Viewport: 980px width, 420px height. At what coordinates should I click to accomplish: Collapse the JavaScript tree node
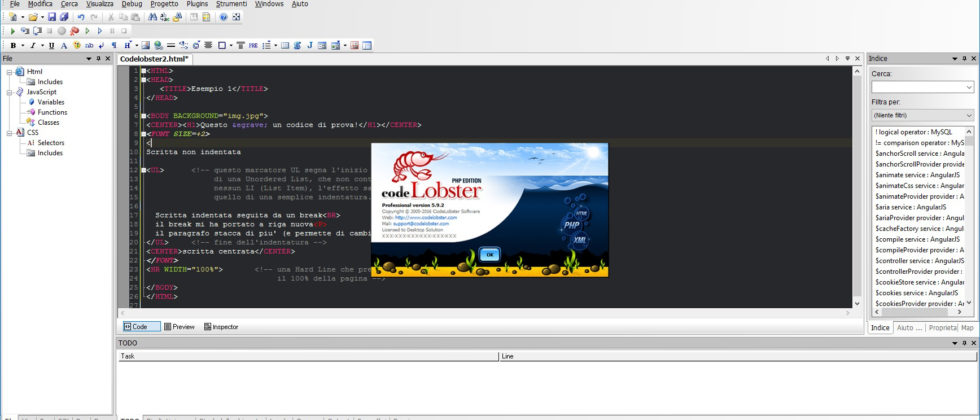pyautogui.click(x=8, y=92)
